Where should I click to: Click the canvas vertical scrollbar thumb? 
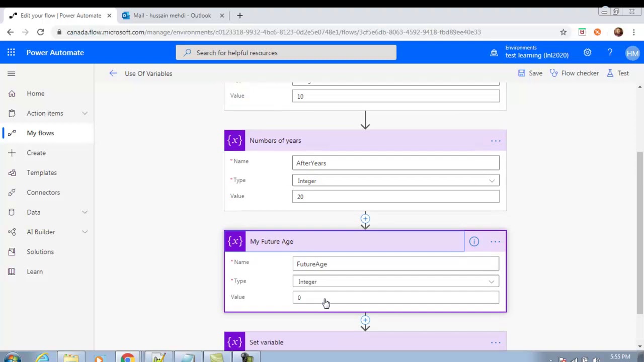pos(639,233)
